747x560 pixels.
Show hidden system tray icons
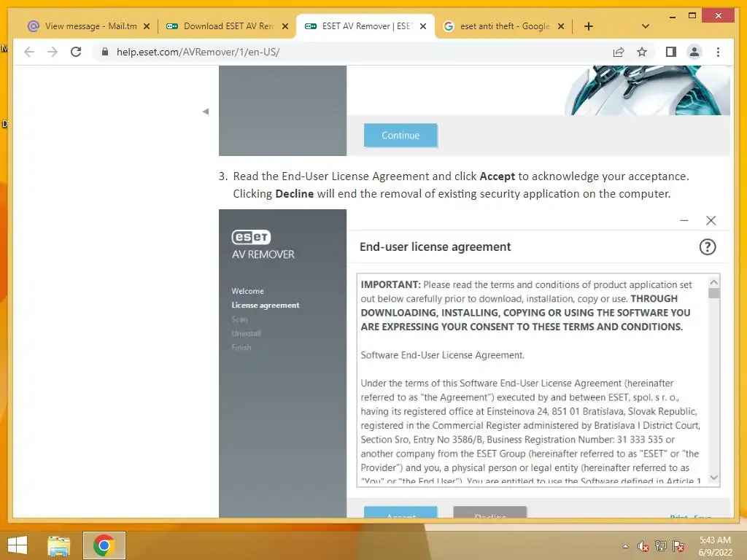pyautogui.click(x=625, y=546)
